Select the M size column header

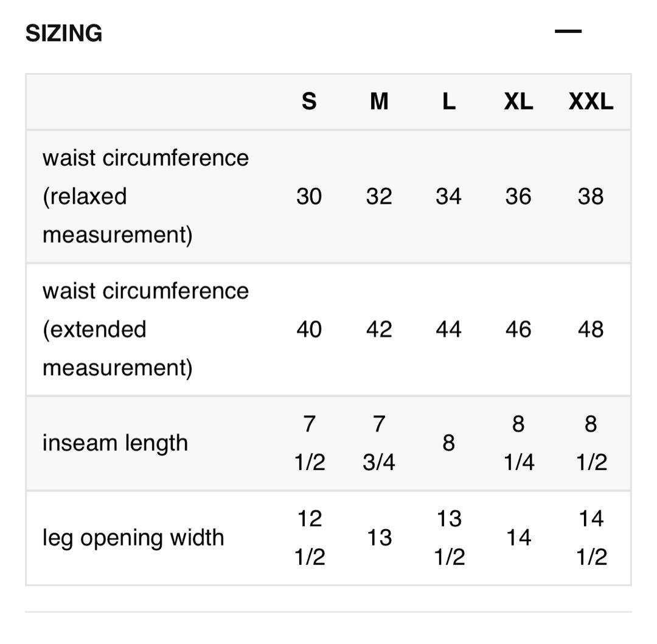[379, 102]
